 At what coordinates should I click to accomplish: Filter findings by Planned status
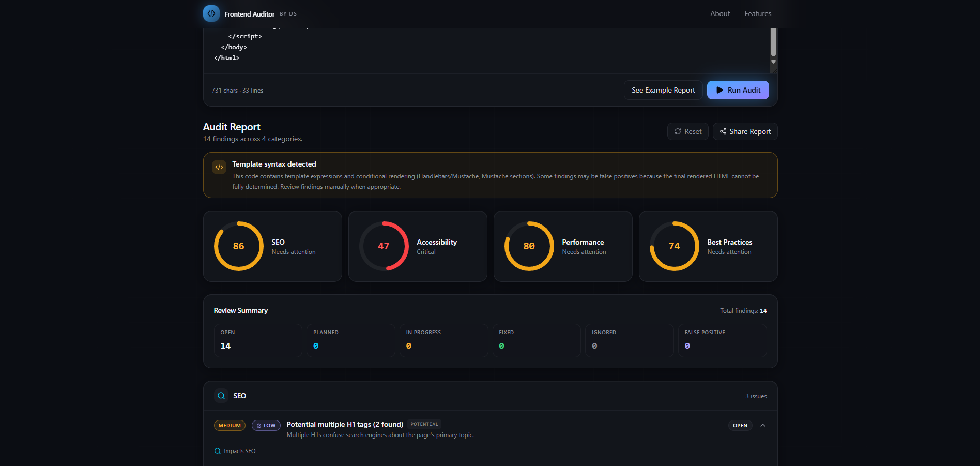[x=351, y=340]
